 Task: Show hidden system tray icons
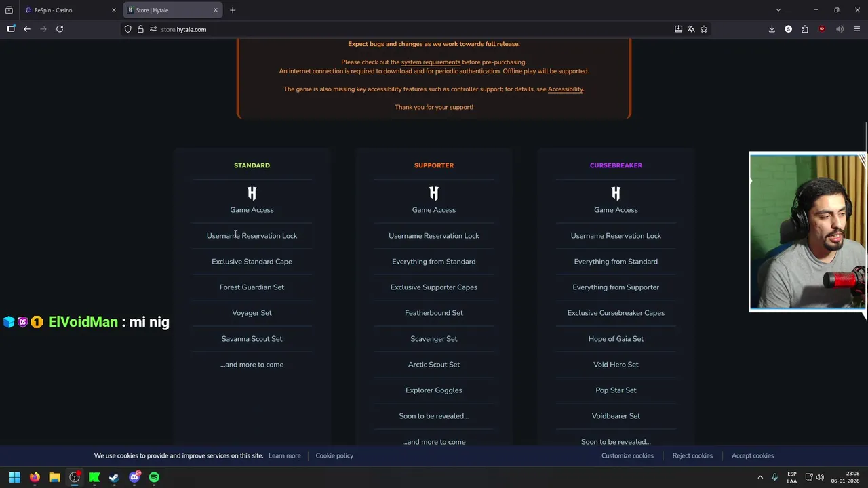[760, 477]
